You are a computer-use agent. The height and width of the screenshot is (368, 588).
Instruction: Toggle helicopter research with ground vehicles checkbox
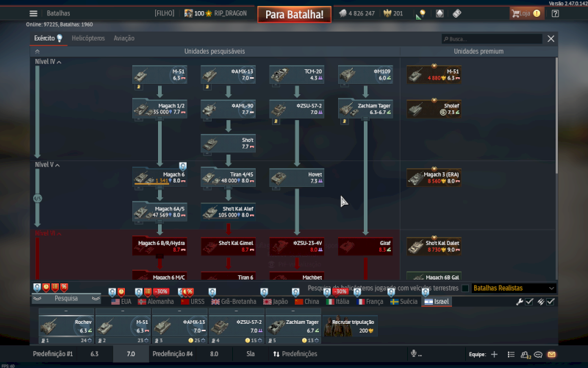pos(464,289)
